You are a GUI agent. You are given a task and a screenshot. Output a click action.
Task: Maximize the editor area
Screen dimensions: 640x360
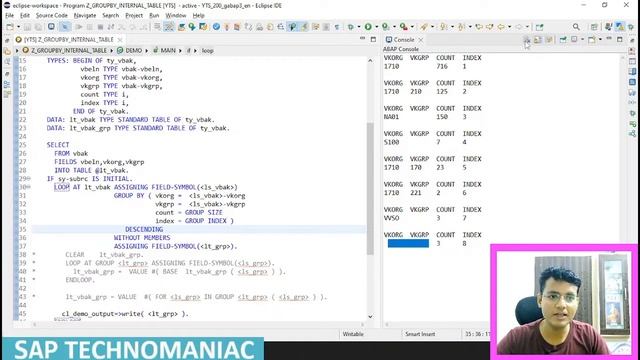pyautogui.click(x=373, y=39)
